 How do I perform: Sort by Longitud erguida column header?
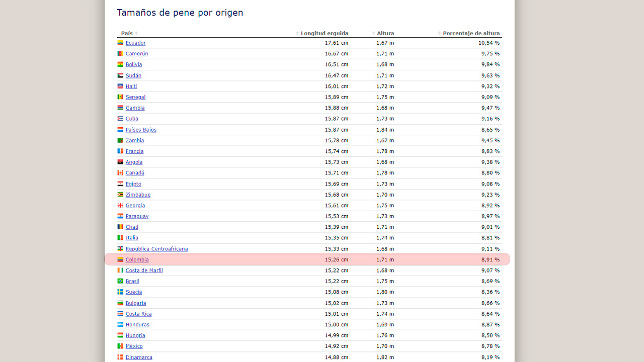point(322,33)
